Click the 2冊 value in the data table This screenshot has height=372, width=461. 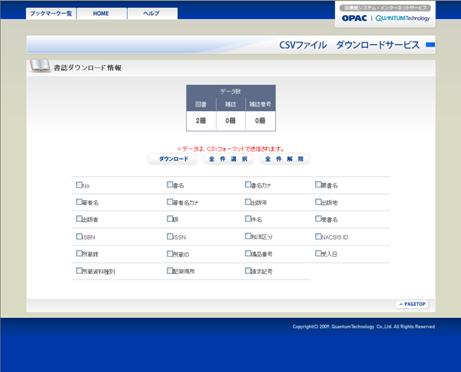pyautogui.click(x=201, y=121)
